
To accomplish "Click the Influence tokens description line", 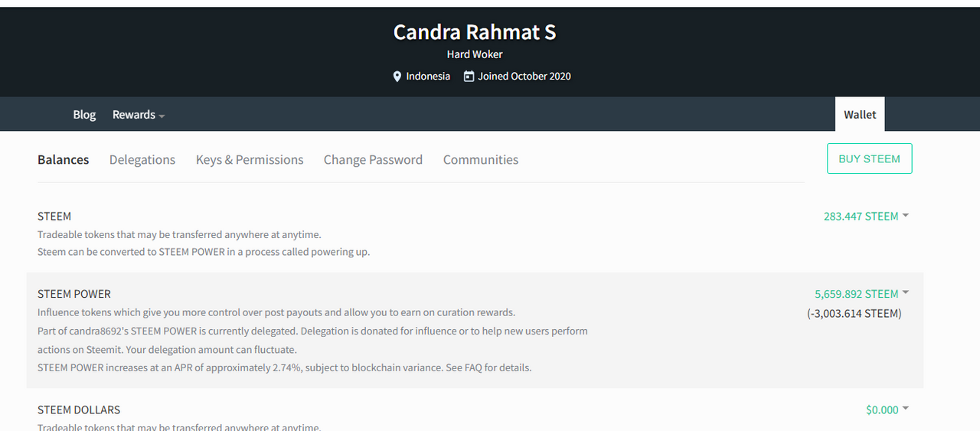I will (x=276, y=312).
